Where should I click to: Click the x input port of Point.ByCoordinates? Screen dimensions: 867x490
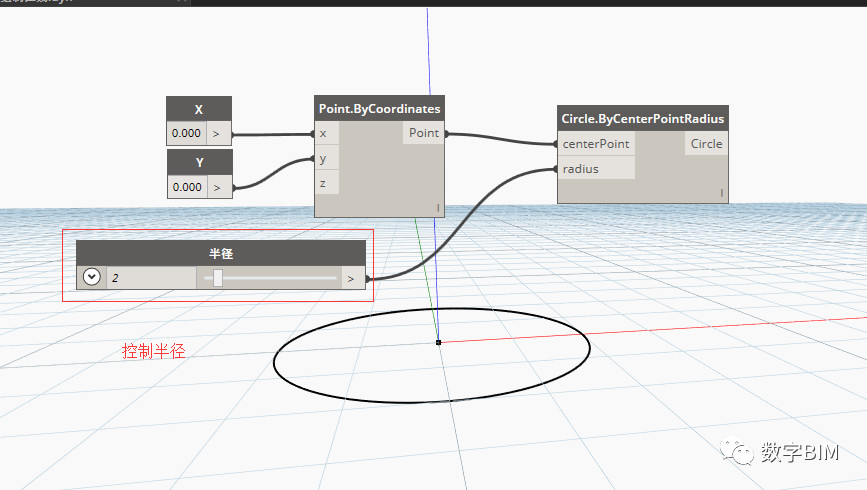point(327,133)
